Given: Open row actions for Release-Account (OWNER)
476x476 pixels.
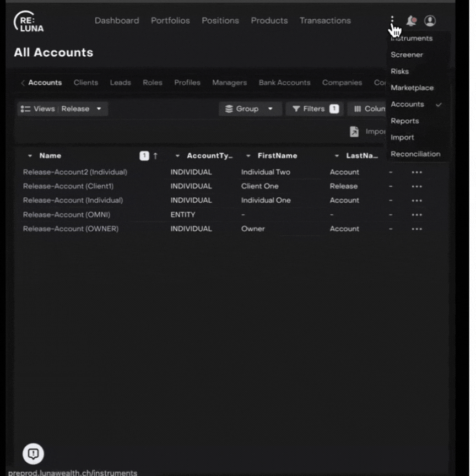Looking at the screenshot, I should click(416, 229).
